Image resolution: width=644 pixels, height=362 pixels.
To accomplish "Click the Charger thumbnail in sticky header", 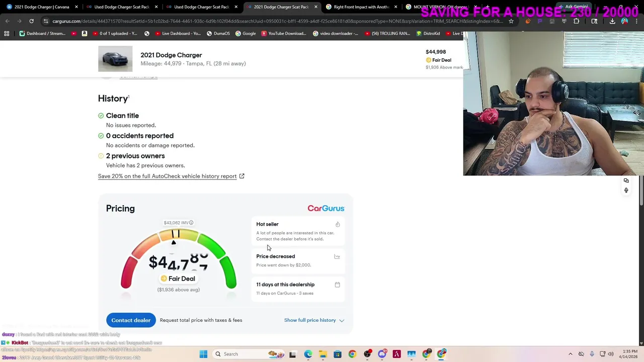I will 115,59.
